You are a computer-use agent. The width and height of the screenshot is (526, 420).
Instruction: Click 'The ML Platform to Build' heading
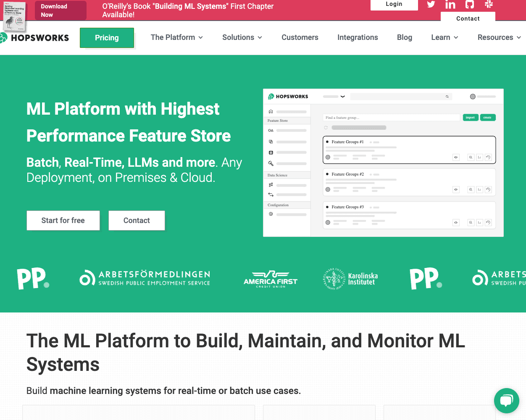click(246, 353)
